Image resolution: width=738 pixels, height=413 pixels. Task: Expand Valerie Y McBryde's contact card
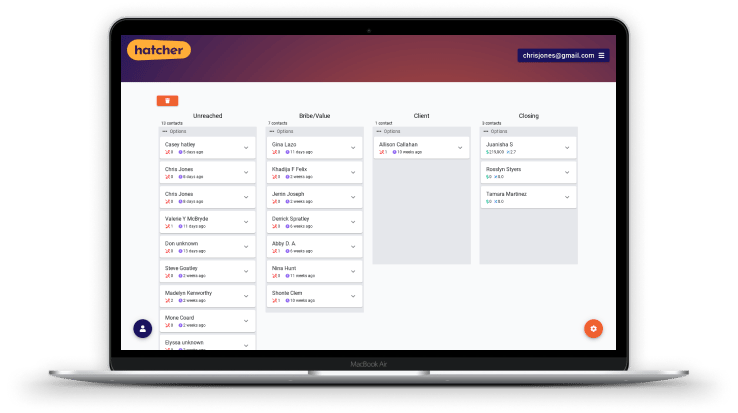point(246,222)
